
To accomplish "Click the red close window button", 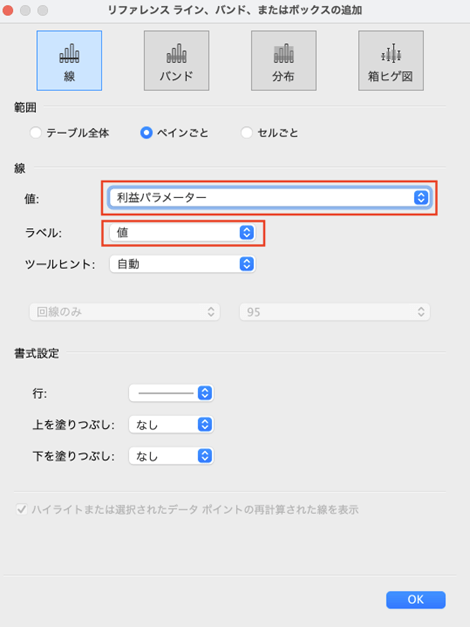I will tap(8, 10).
